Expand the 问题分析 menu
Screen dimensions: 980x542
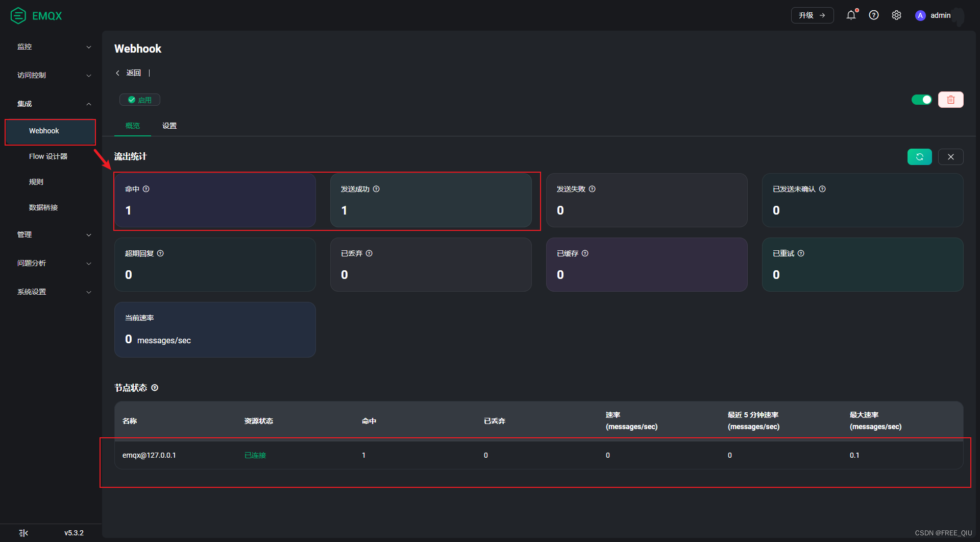[51, 263]
